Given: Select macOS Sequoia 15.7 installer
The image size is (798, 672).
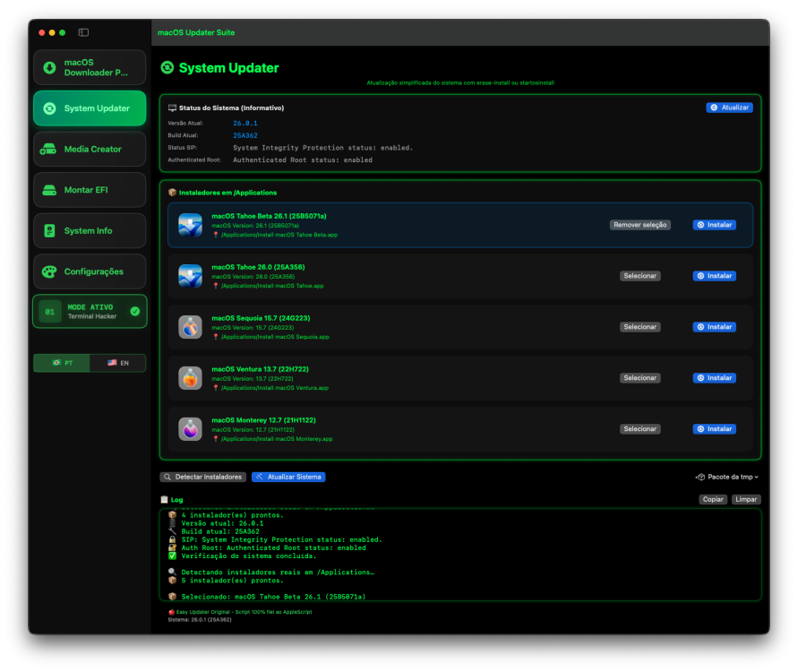Looking at the screenshot, I should point(639,327).
